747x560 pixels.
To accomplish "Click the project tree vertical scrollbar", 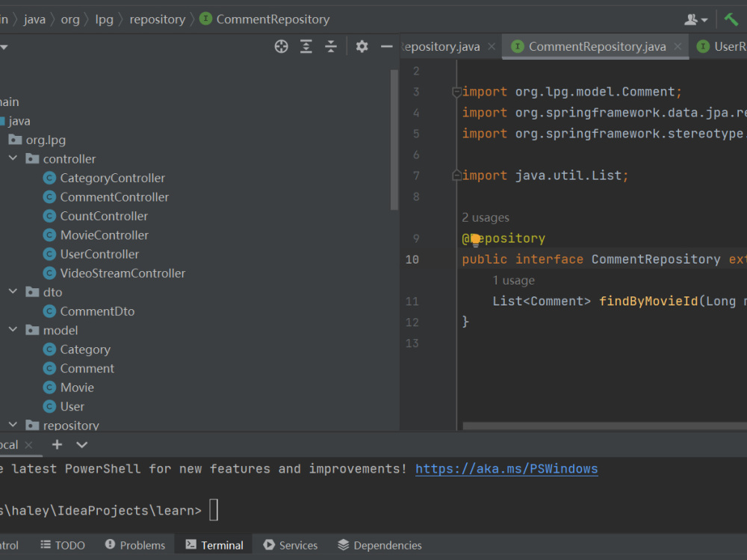I will point(394,140).
